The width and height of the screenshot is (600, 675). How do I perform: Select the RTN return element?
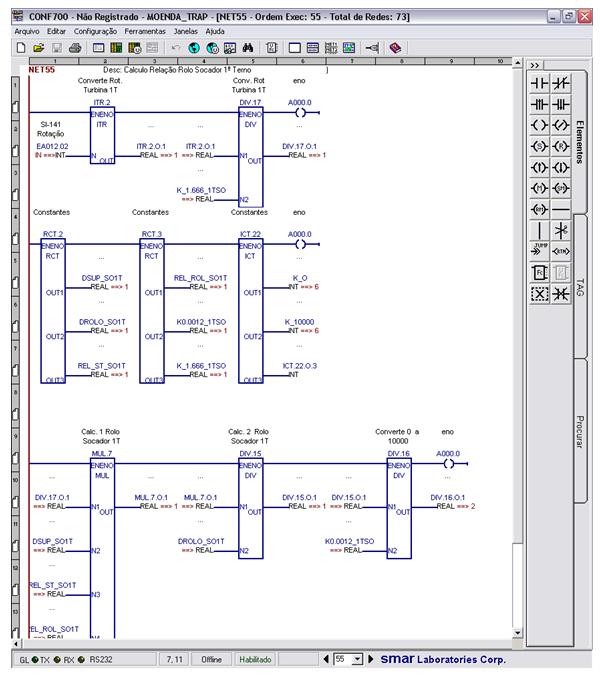(560, 251)
